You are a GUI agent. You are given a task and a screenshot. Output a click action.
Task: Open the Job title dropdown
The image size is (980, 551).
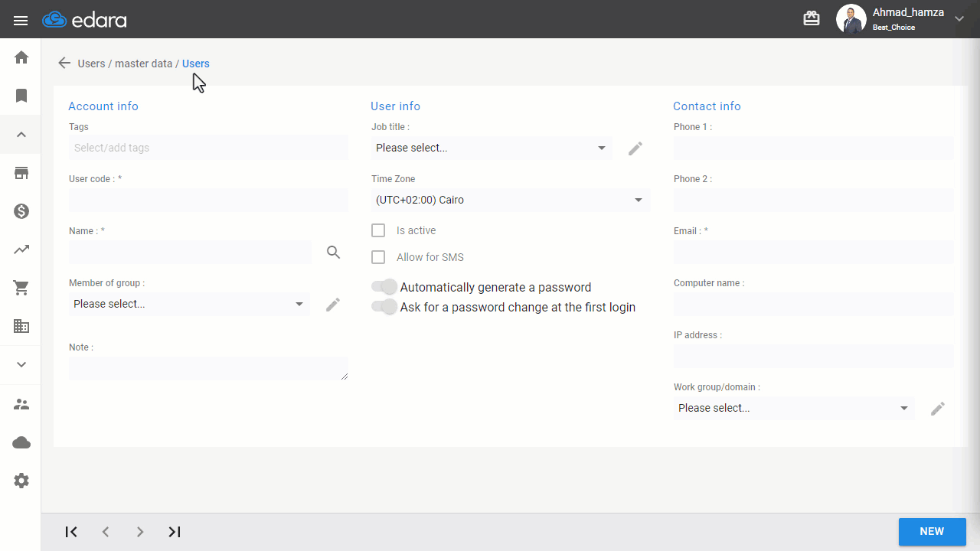click(492, 148)
